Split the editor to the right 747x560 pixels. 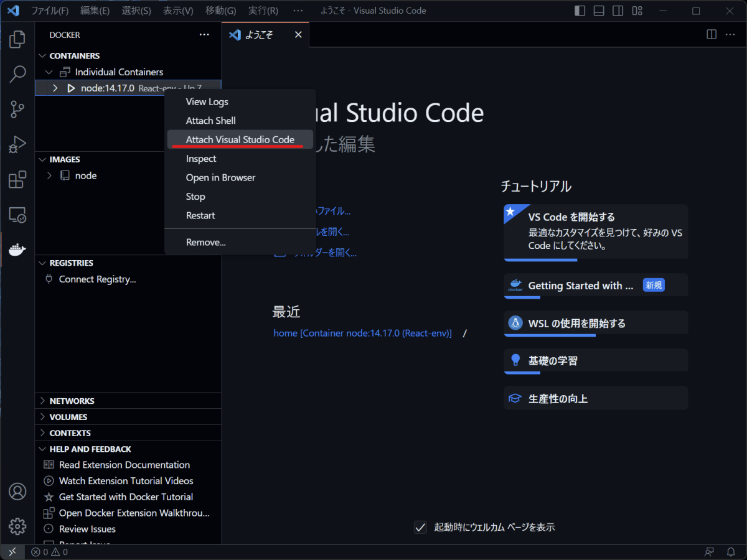point(712,35)
